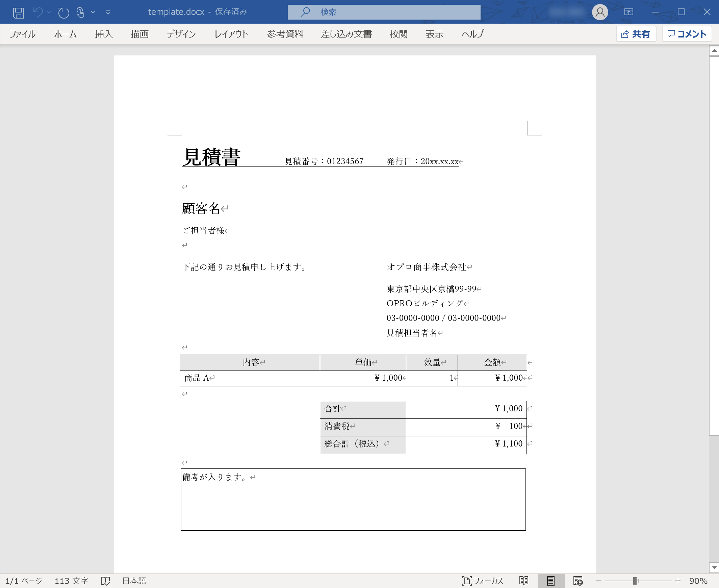The width and height of the screenshot is (719, 588).
Task: Save the document with the floppy icon
Action: [18, 12]
